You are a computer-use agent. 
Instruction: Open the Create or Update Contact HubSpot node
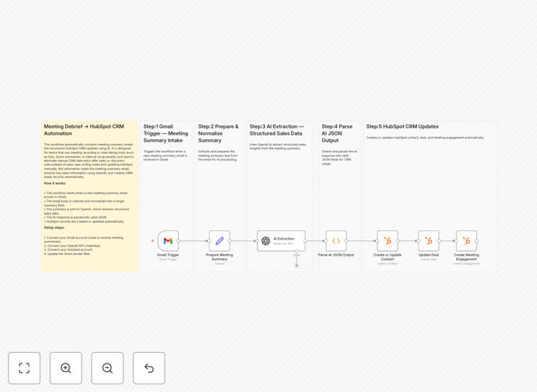[388, 241]
